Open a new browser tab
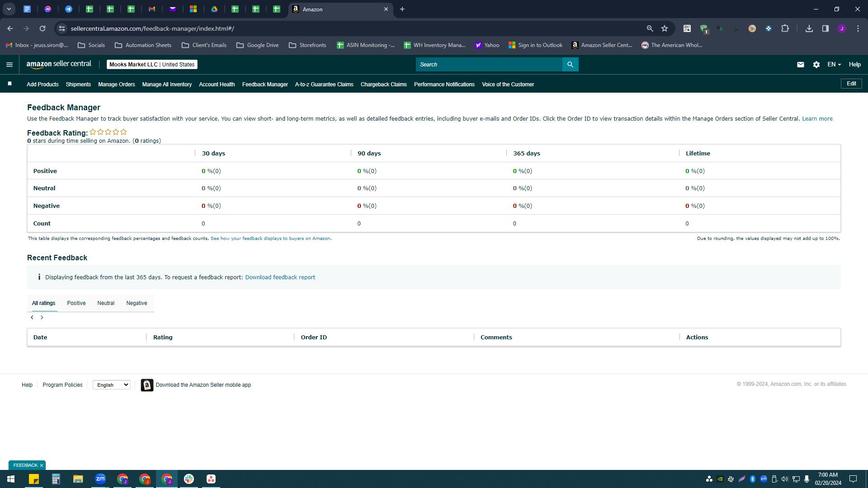 pos(402,9)
